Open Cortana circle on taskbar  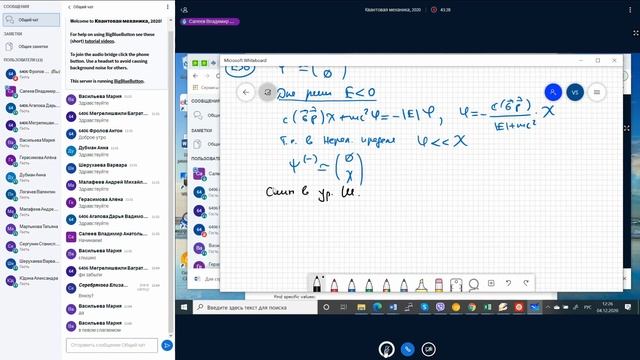(326, 307)
